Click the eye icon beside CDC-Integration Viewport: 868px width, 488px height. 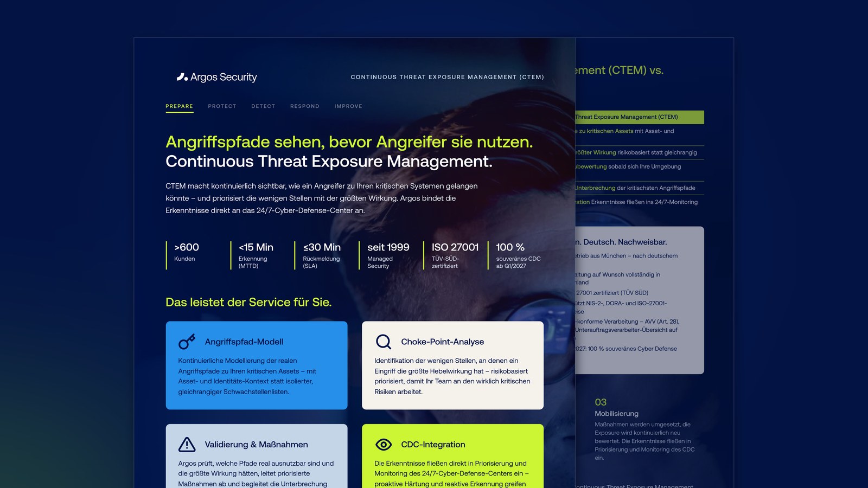[384, 445]
